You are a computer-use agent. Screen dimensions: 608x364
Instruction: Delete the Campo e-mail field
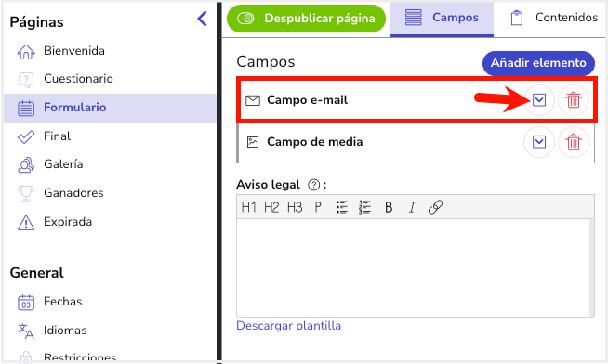(x=573, y=100)
